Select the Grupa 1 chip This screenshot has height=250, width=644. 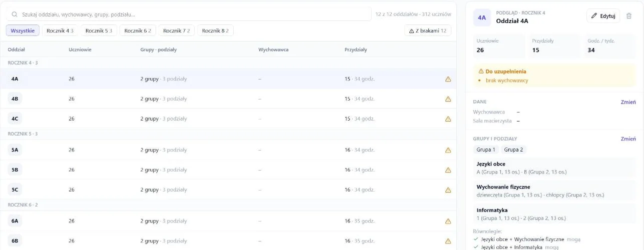click(x=486, y=149)
